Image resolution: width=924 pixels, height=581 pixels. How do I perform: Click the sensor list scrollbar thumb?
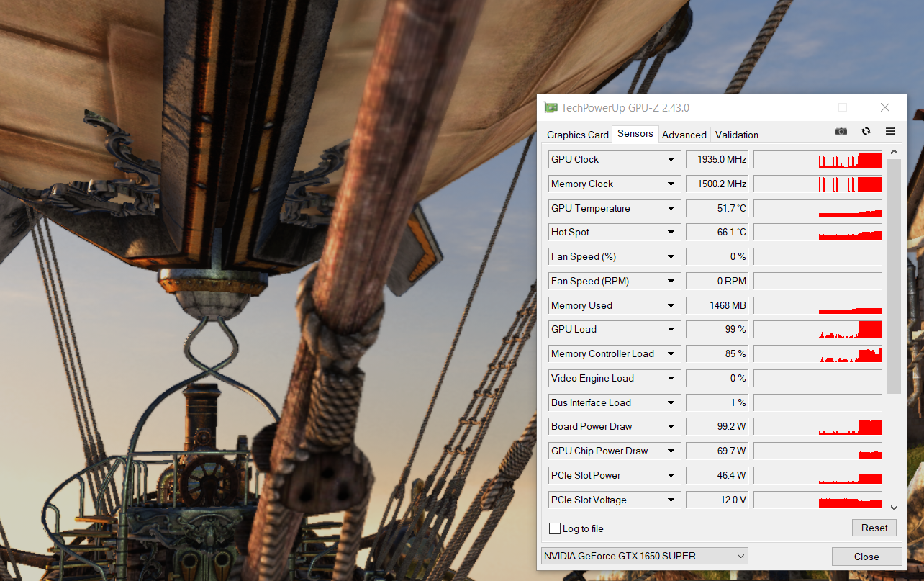pos(893,276)
